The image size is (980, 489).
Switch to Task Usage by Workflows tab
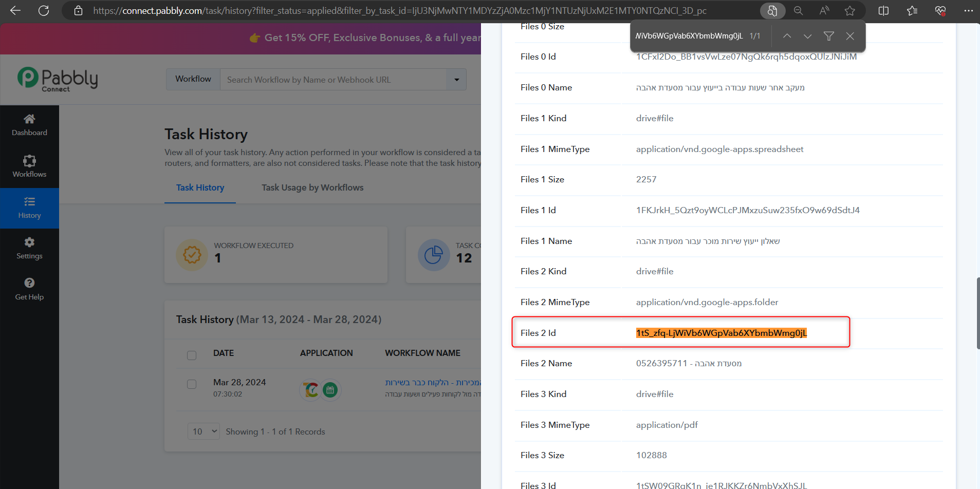point(312,187)
